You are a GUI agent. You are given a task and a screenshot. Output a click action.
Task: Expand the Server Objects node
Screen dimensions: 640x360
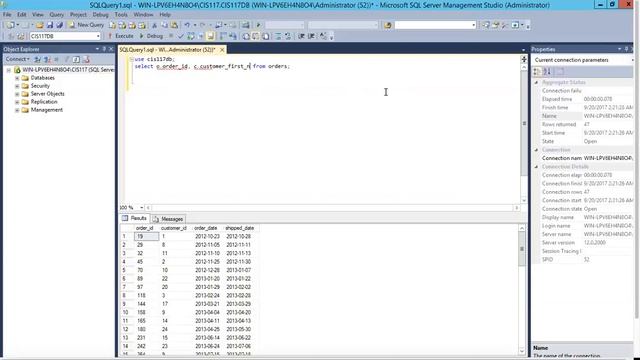[17, 94]
